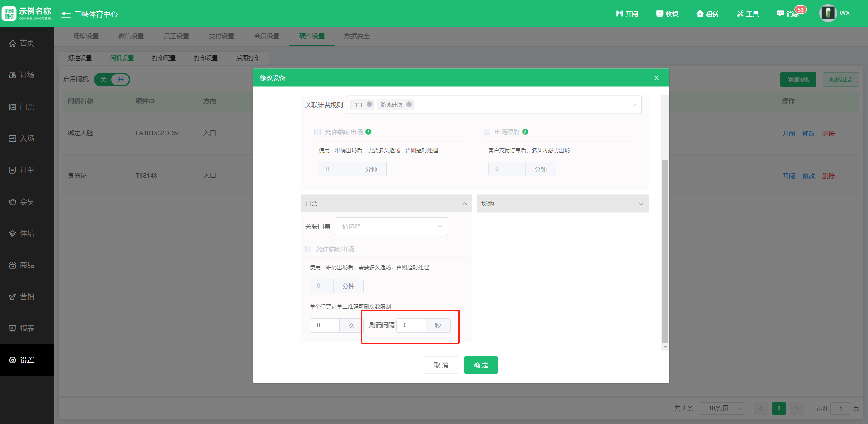
Task: Click the 取消 cancel button
Action: (x=441, y=365)
